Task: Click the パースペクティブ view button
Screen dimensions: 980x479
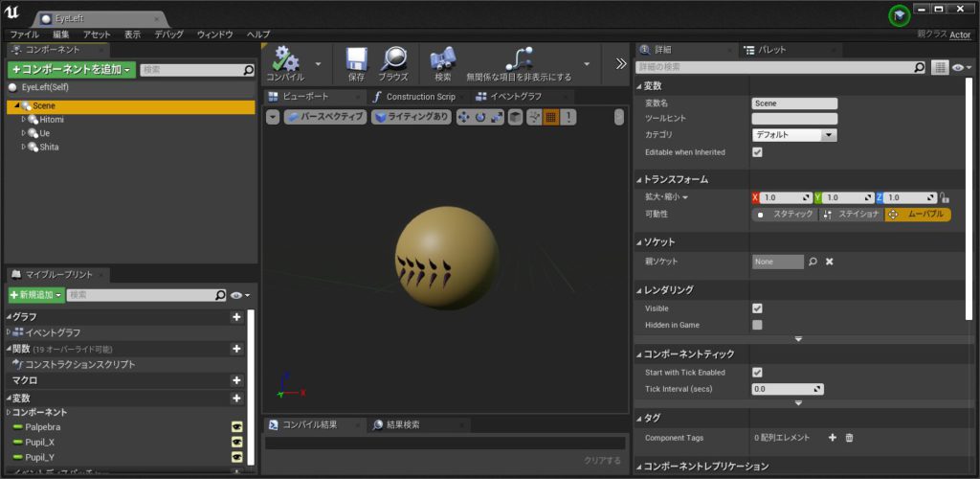Action: [325, 117]
